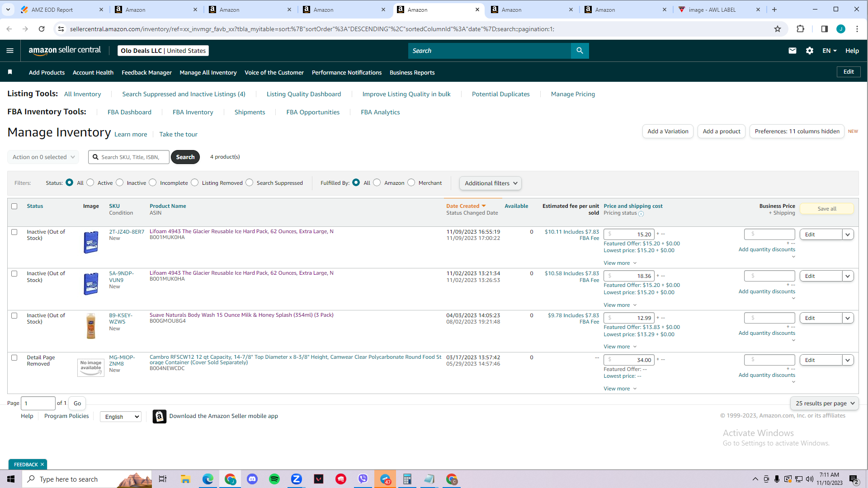
Task: Click the Save all button
Action: coord(827,209)
